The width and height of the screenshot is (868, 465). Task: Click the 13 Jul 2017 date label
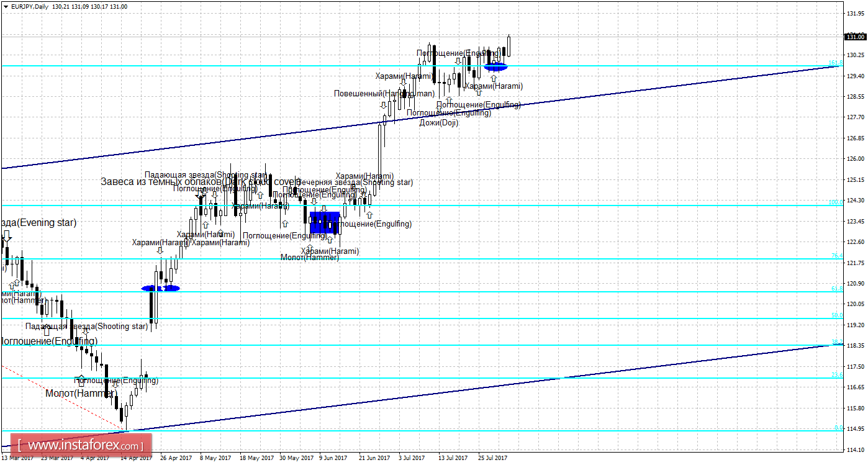453,458
